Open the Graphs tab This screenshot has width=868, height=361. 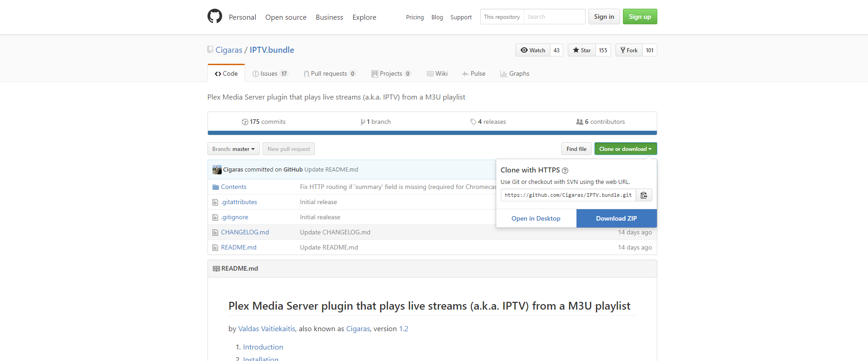(x=515, y=73)
